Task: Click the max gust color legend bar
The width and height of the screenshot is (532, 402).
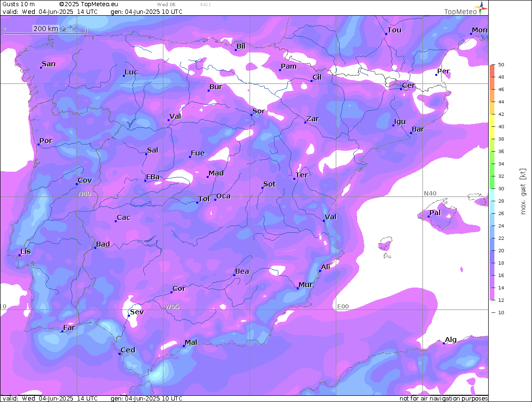Action: pos(492,183)
